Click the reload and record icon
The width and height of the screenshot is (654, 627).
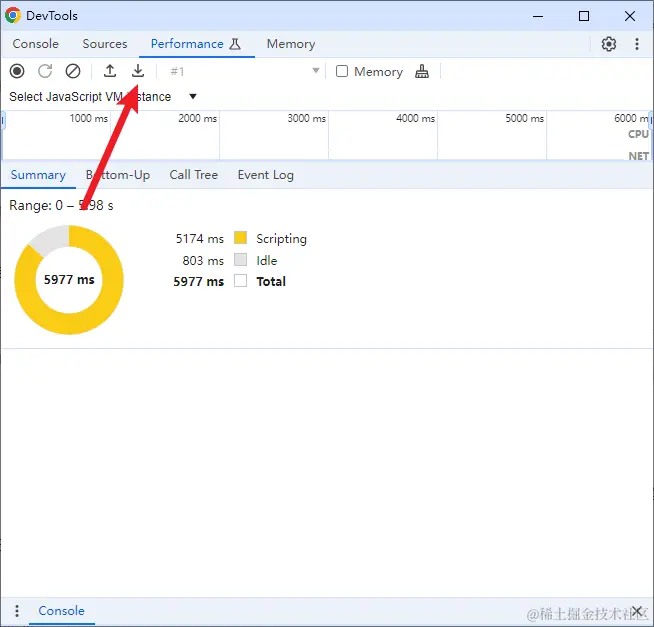(45, 71)
